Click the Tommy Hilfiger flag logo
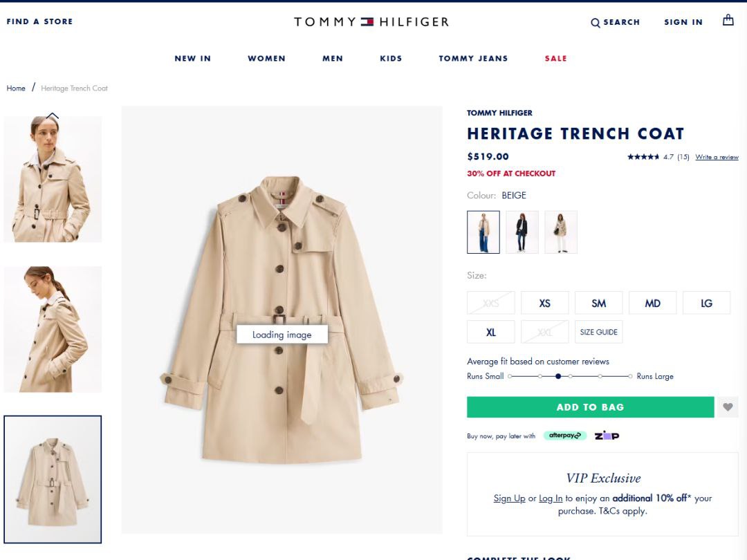The width and height of the screenshot is (747, 560). (x=367, y=21)
